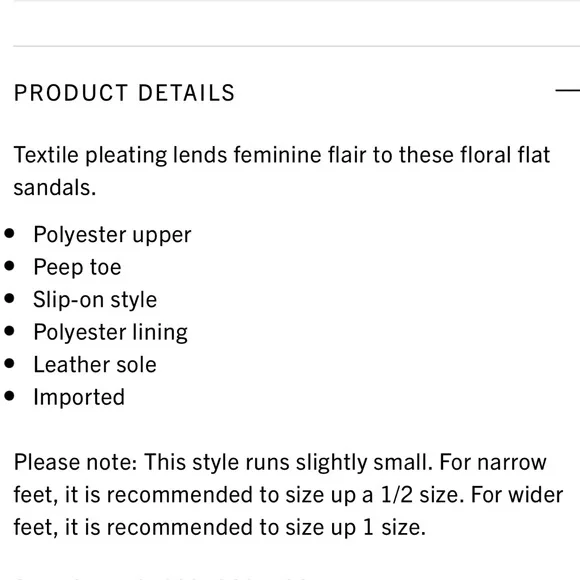
Task: Select the "Peep toe" list item
Action: click(77, 267)
